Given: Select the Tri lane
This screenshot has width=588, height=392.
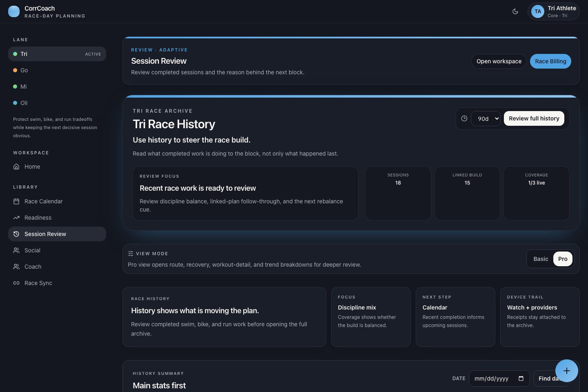Looking at the screenshot, I should 57,54.
